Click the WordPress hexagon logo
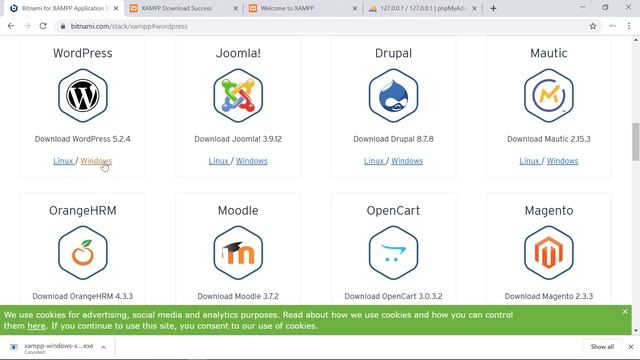This screenshot has height=360, width=640. click(x=83, y=96)
